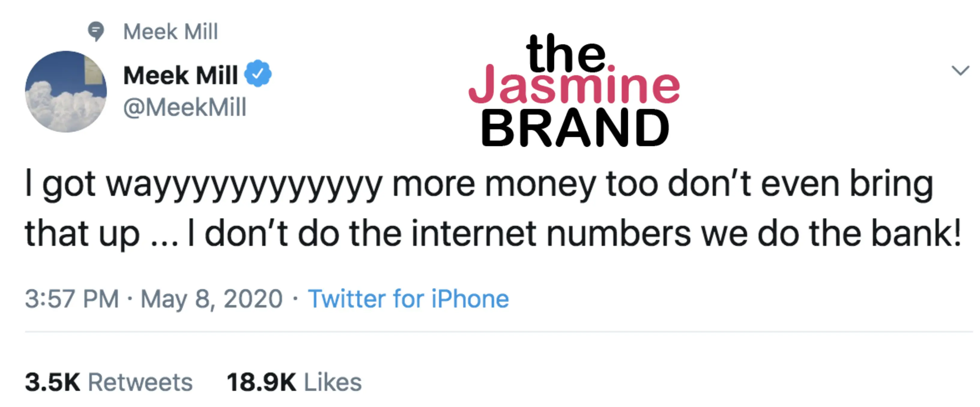Open the Twitter for iPhone source link
980x407 pixels.
point(408,299)
